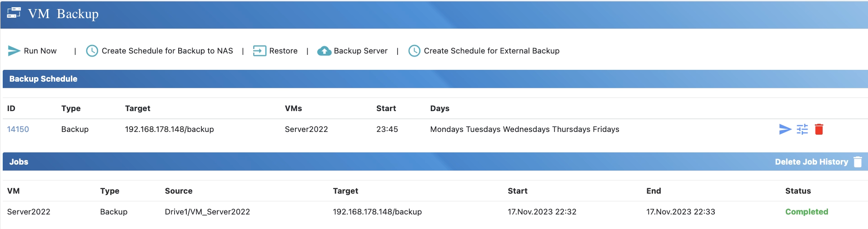Screen dimensions: 868x229
Task: Click the Delete Job History text
Action: pos(811,162)
